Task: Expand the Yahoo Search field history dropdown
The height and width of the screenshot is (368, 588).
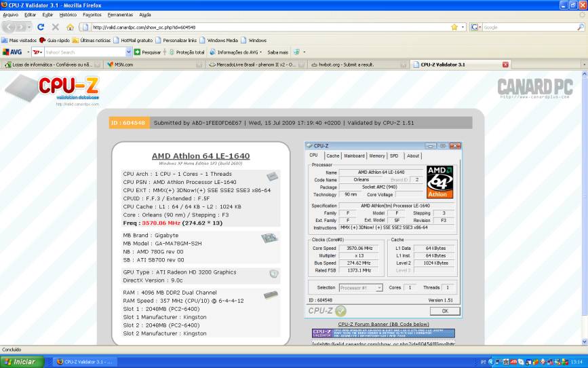Action: pyautogui.click(x=128, y=52)
